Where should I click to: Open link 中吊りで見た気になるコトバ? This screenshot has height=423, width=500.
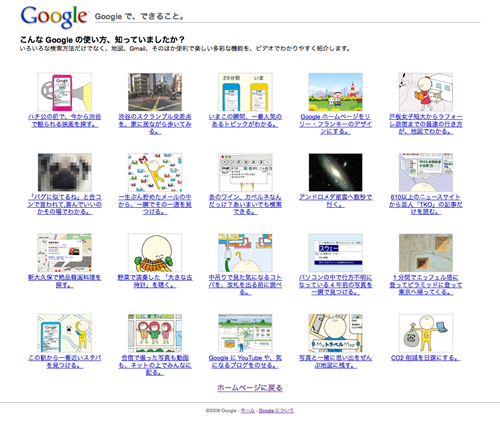245,285
